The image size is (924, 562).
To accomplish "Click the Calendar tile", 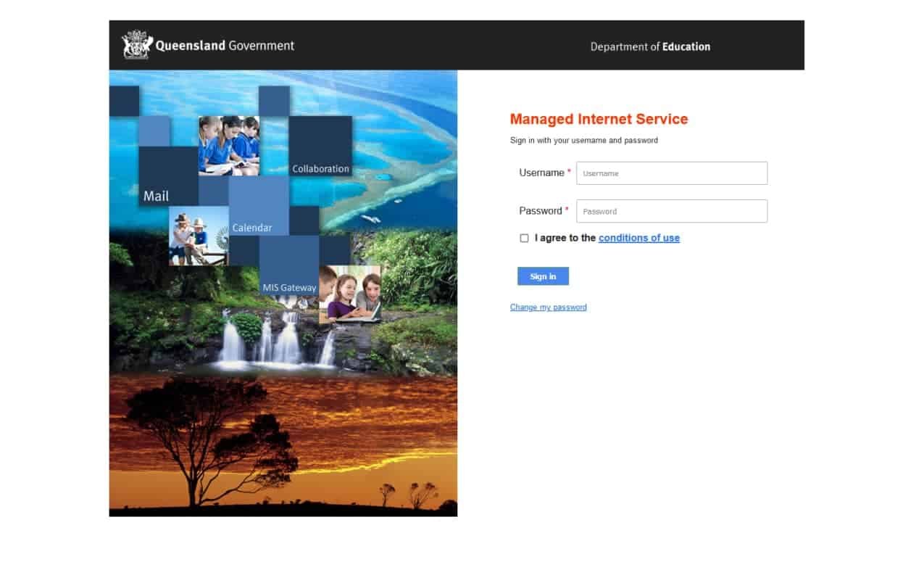I will click(253, 227).
